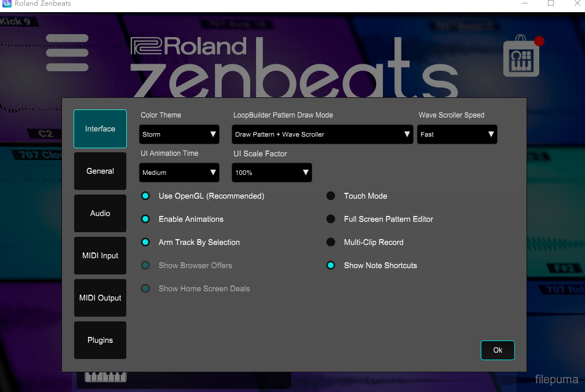Screen dimensions: 585x392
Task: Expand the UI Animation Time dropdown
Action: pyautogui.click(x=180, y=173)
